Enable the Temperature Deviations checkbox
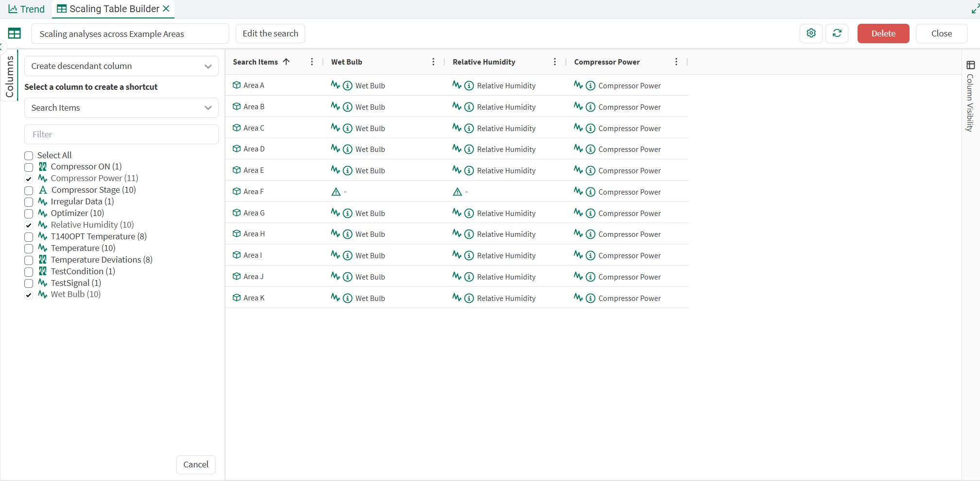The width and height of the screenshot is (980, 481). [29, 260]
